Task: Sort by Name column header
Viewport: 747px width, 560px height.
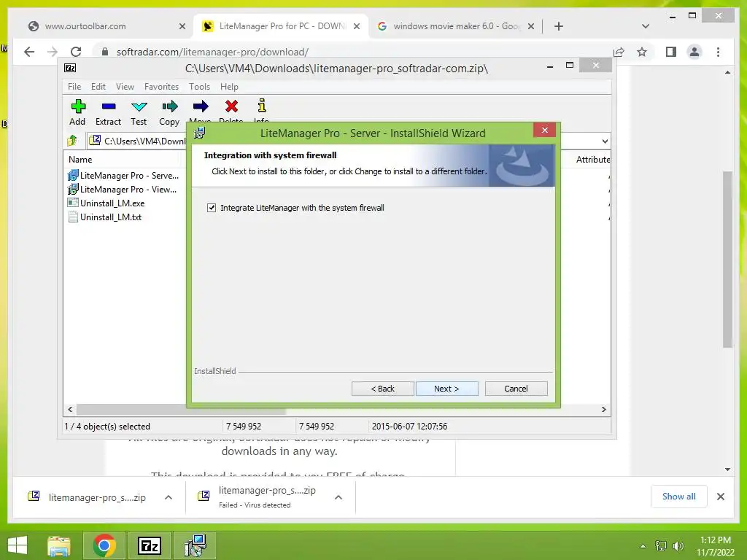Action: 80,160
